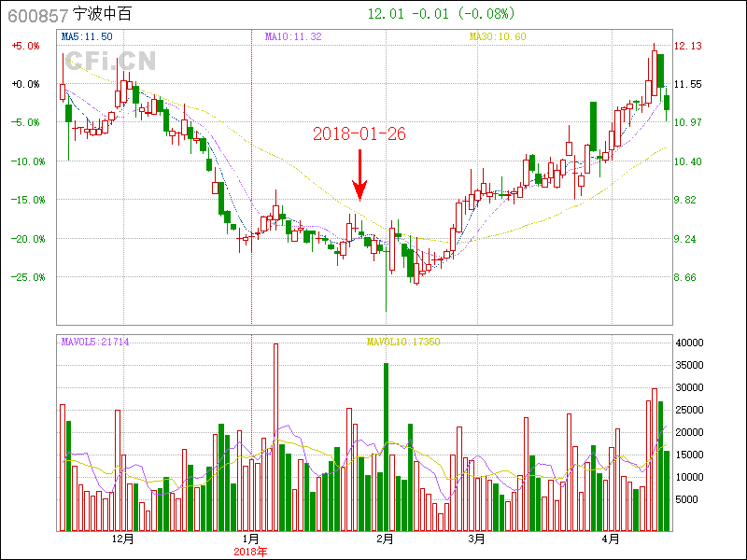Select the MA30:10.60 indicator label
The width and height of the screenshot is (747, 560).
tap(498, 36)
